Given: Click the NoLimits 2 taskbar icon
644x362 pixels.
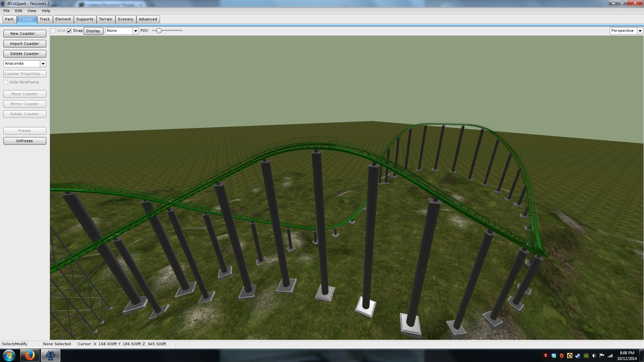Looking at the screenshot, I should (51, 355).
